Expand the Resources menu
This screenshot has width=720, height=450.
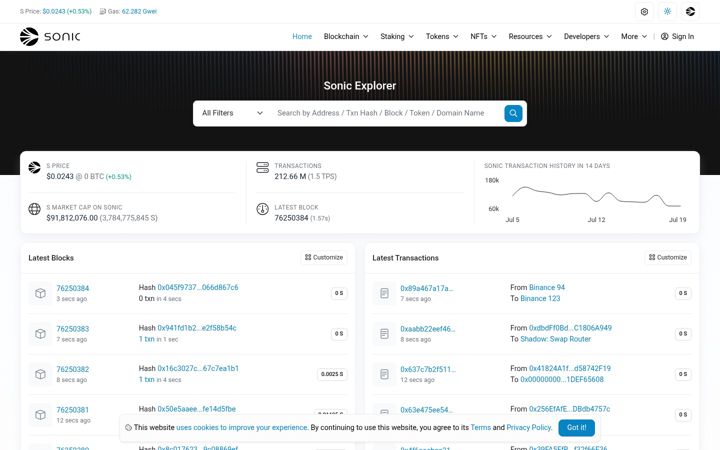point(530,36)
